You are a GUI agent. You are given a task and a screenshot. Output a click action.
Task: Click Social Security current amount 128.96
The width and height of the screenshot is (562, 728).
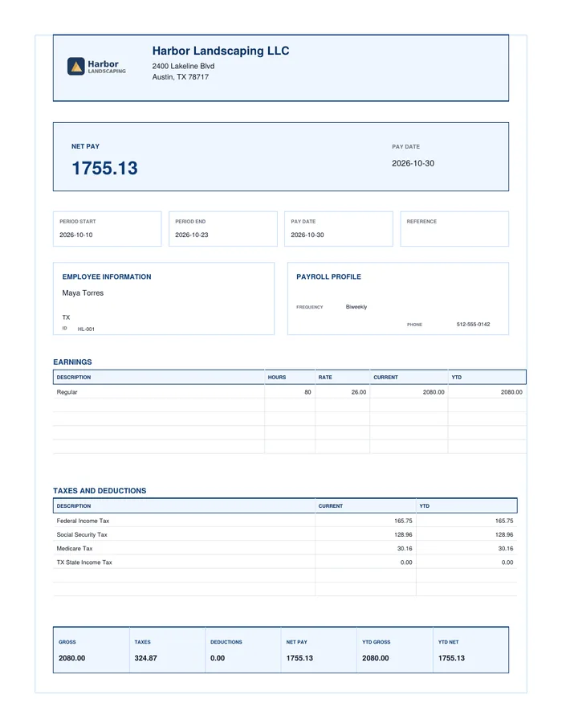pos(403,535)
